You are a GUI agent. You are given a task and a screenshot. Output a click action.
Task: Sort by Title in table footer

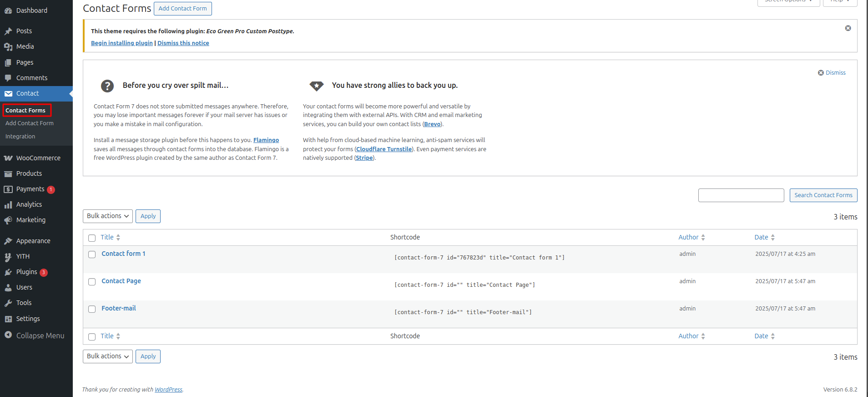click(111, 336)
